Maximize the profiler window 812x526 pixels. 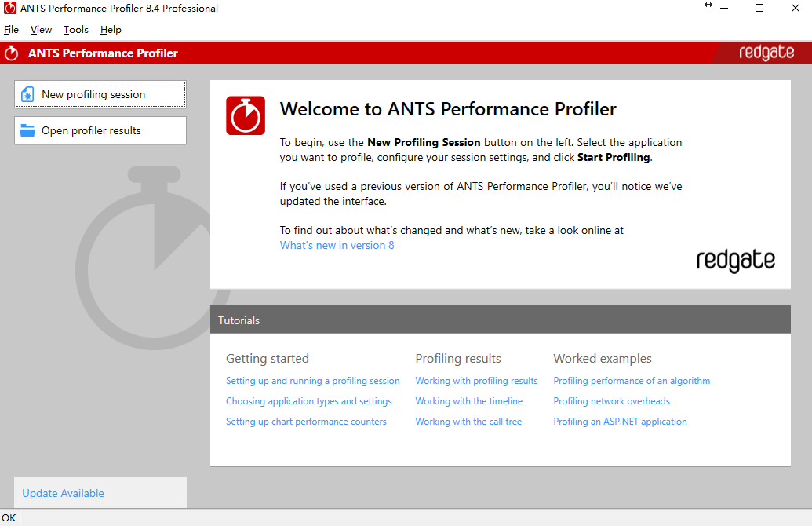point(759,8)
